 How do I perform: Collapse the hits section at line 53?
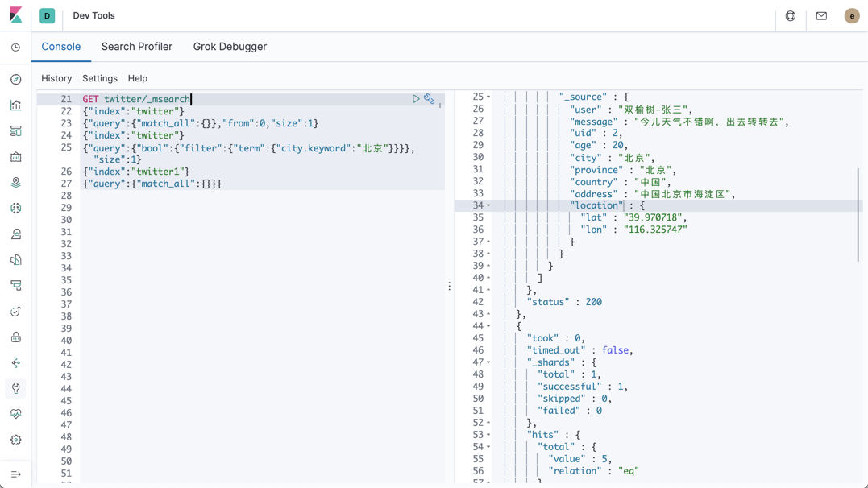click(488, 434)
